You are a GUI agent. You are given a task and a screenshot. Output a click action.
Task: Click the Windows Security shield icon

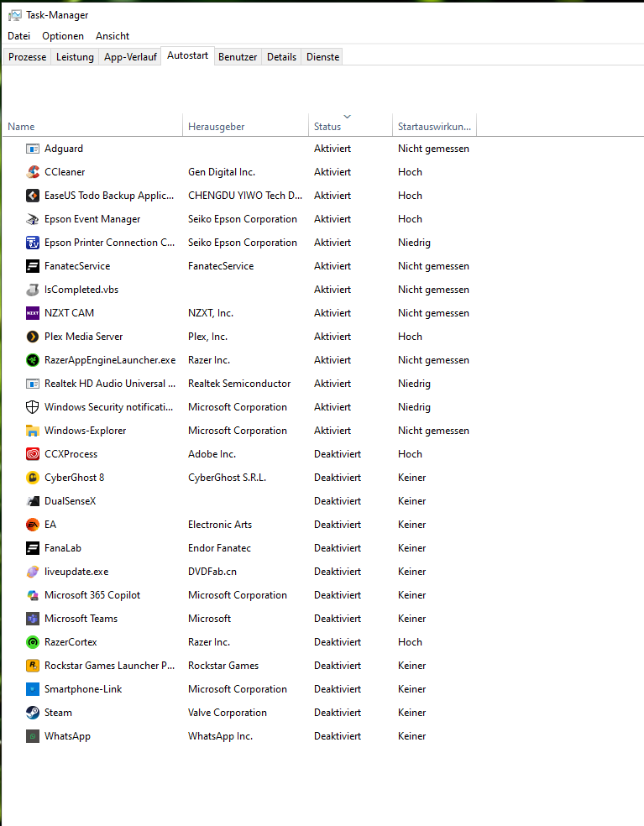coord(33,407)
